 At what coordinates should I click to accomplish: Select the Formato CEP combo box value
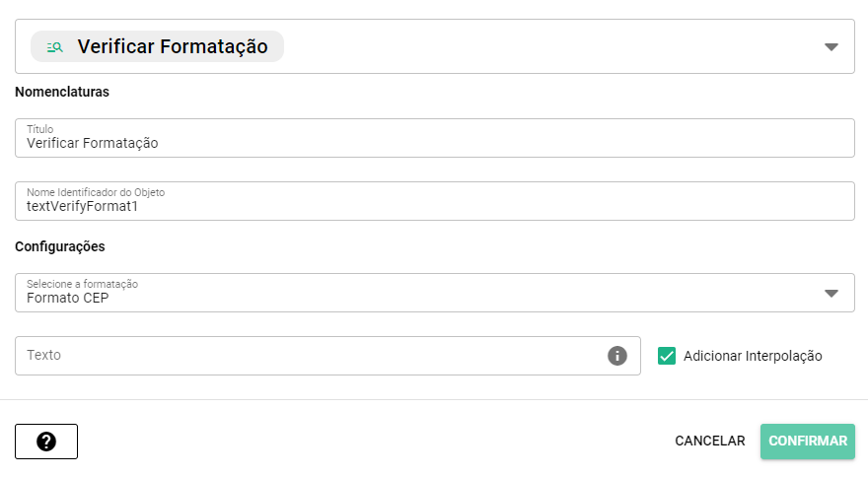coord(68,298)
